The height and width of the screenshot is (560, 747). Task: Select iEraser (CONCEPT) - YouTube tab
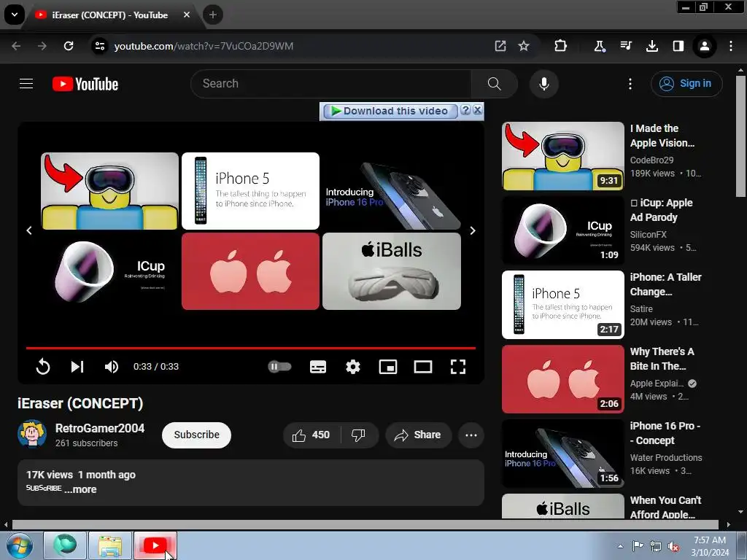pos(112,15)
